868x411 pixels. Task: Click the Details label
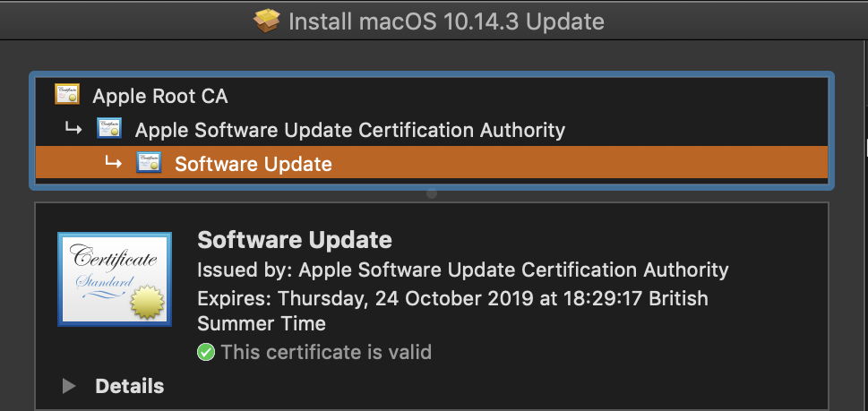pyautogui.click(x=130, y=386)
